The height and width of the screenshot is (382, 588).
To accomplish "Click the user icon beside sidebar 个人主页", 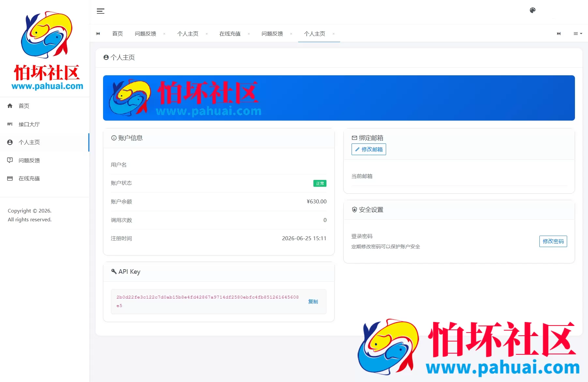I will click(x=10, y=142).
